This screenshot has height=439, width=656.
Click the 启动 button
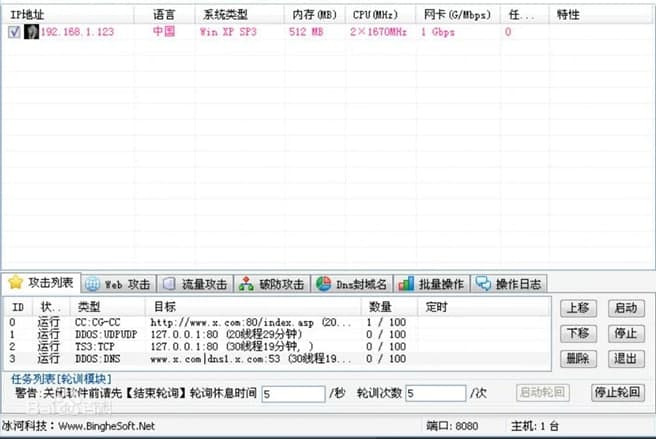626,308
